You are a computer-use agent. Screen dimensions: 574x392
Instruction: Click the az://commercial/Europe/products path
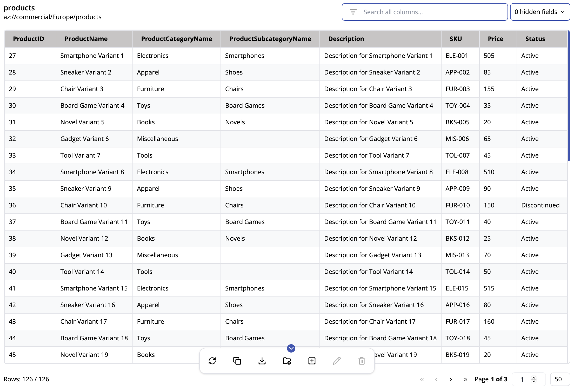tap(52, 17)
